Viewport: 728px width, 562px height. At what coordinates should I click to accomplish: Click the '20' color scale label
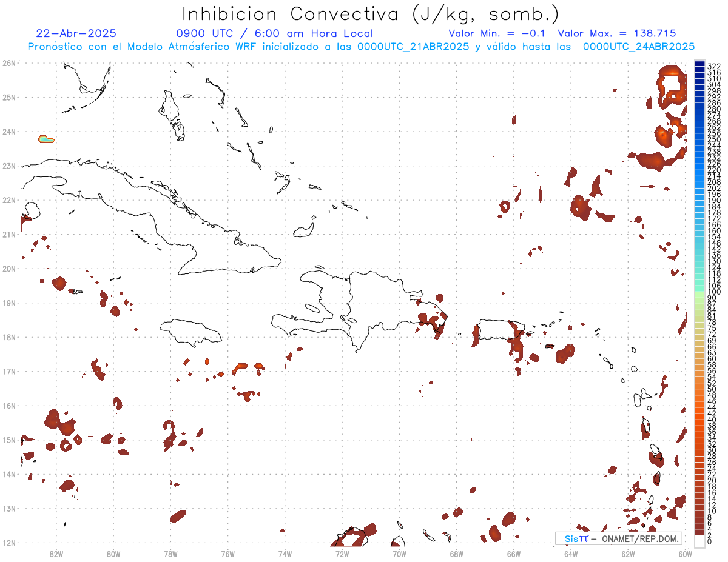click(x=712, y=481)
